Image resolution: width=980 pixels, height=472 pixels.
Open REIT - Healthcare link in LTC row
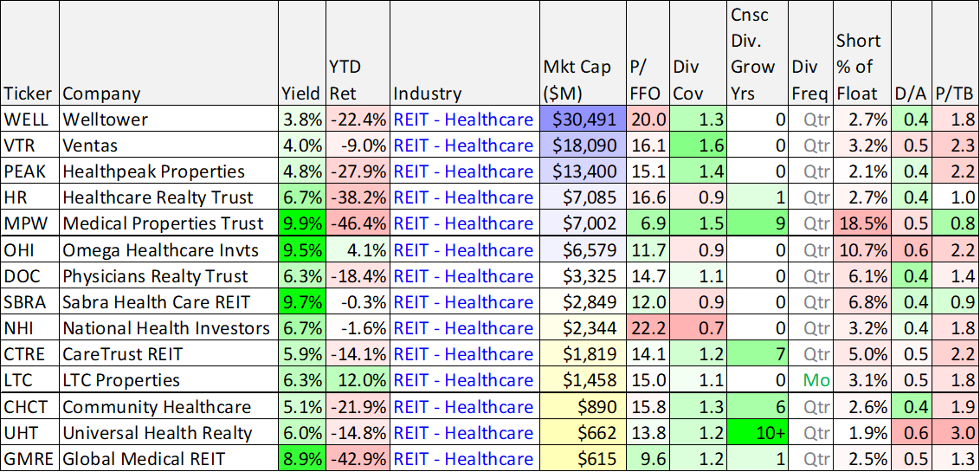(x=463, y=380)
